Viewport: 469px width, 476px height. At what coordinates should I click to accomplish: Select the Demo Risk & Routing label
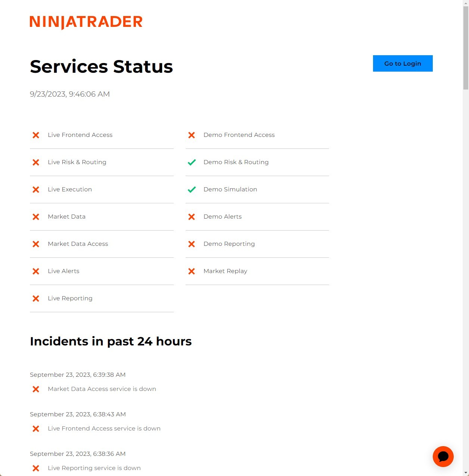[x=236, y=162]
